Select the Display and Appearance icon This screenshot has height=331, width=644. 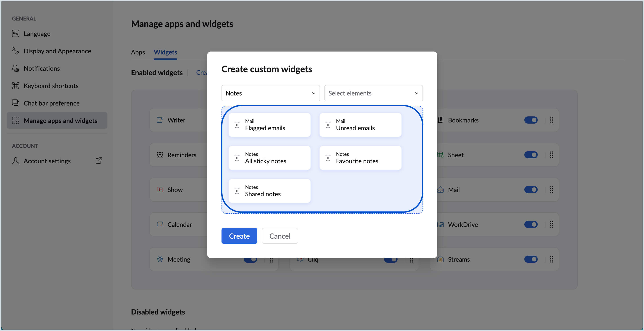[15, 51]
